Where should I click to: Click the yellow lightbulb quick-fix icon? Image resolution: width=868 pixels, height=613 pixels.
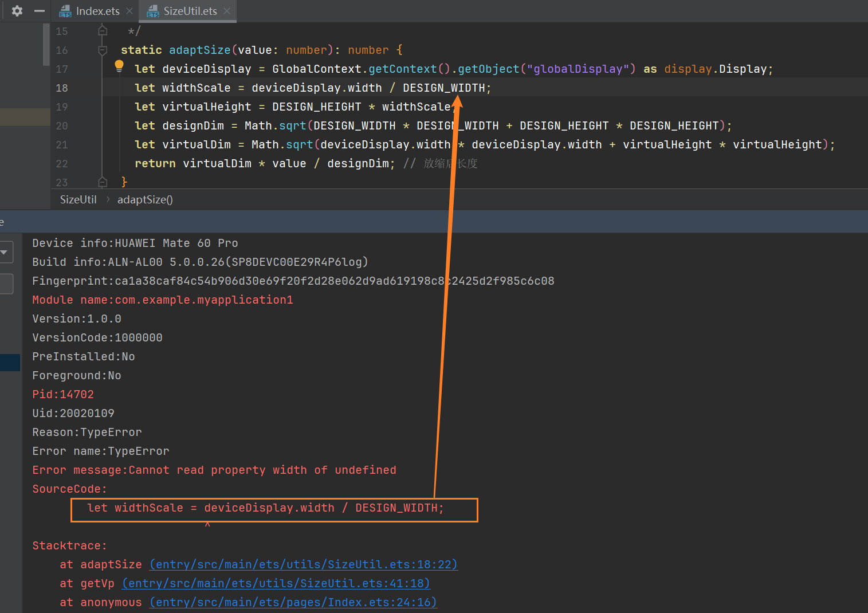pos(119,66)
